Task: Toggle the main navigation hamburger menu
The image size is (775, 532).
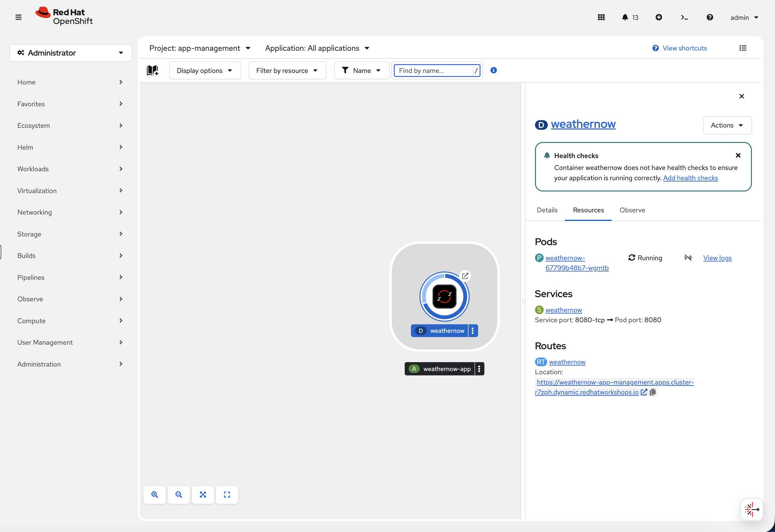Action: (18, 17)
